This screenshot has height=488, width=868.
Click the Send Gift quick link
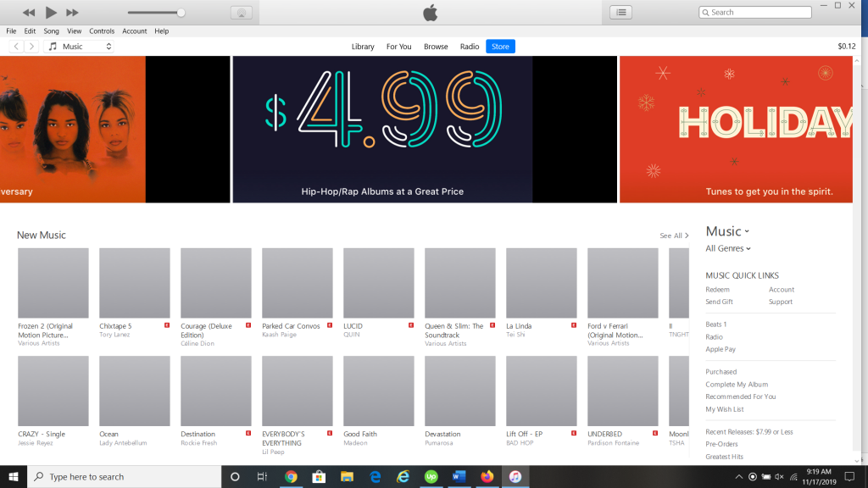click(x=719, y=302)
